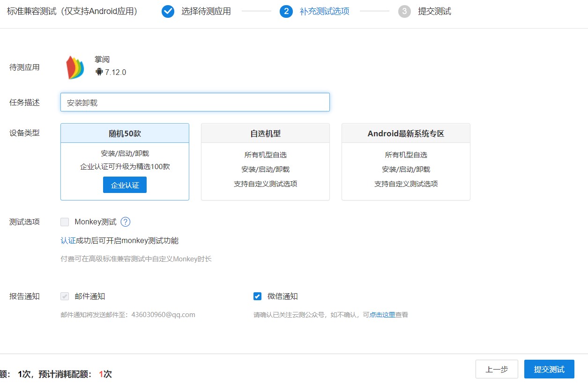Click the 上一步 button

pos(497,369)
